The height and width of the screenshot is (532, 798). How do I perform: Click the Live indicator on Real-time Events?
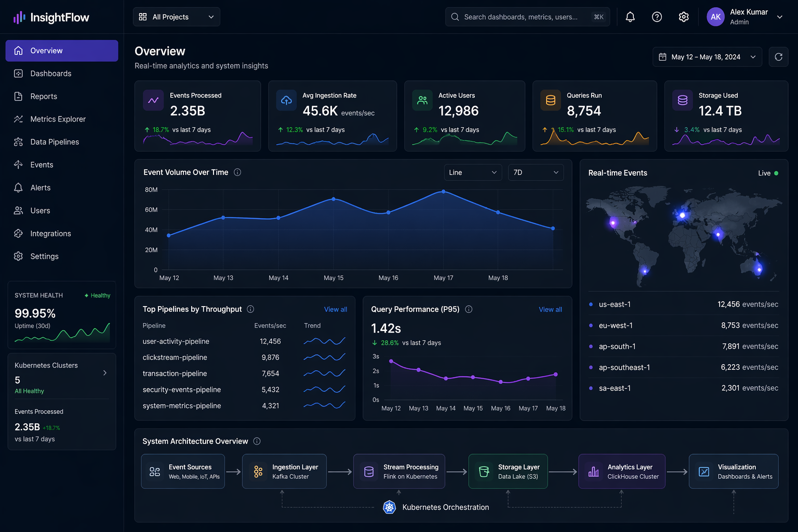click(768, 173)
